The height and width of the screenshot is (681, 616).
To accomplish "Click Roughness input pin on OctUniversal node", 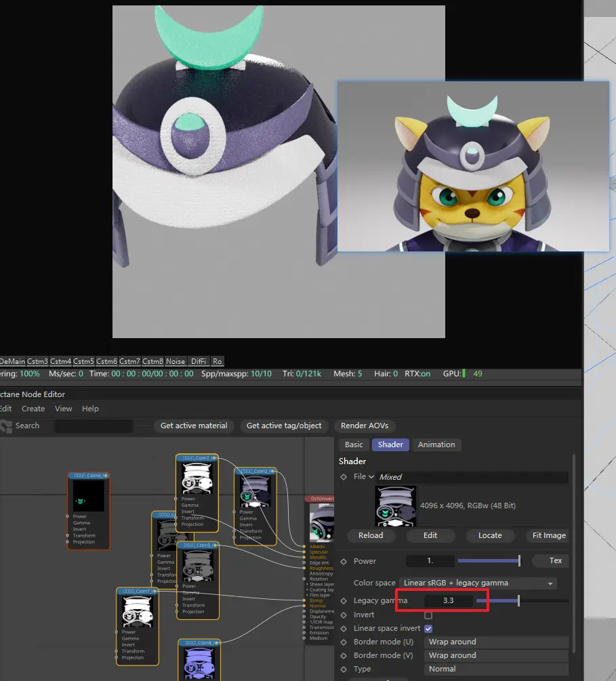I will [304, 568].
